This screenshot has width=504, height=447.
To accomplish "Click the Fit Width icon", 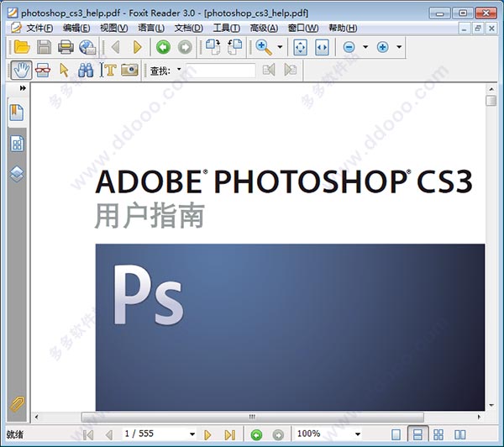I will pos(322,47).
